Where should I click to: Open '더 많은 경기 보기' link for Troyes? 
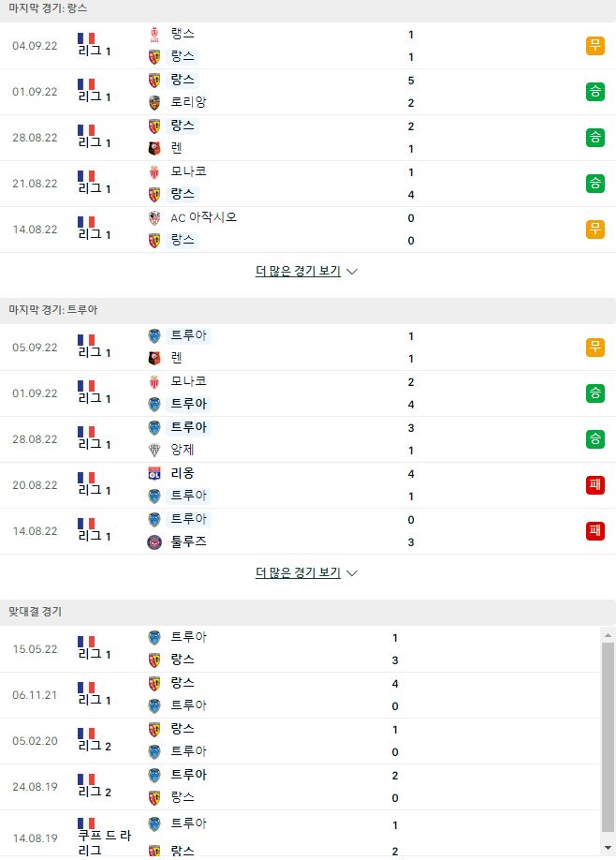(298, 572)
